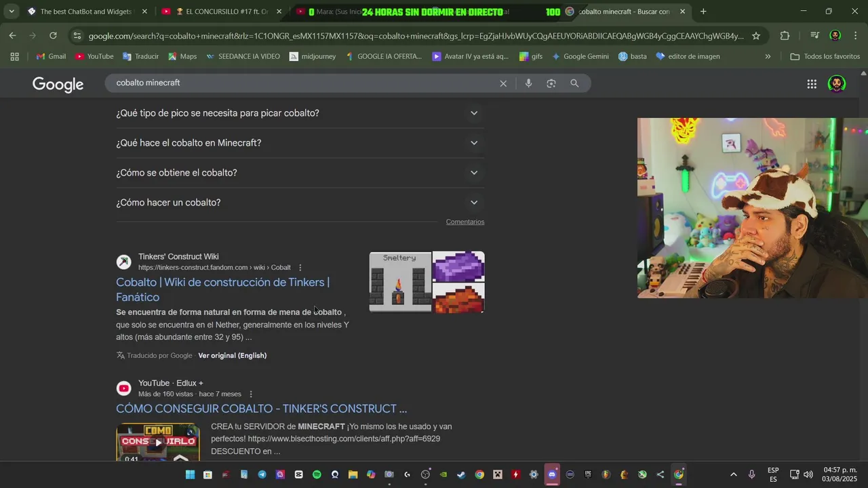
Task: Open the Chrome extensions puzzle icon
Action: (x=785, y=36)
